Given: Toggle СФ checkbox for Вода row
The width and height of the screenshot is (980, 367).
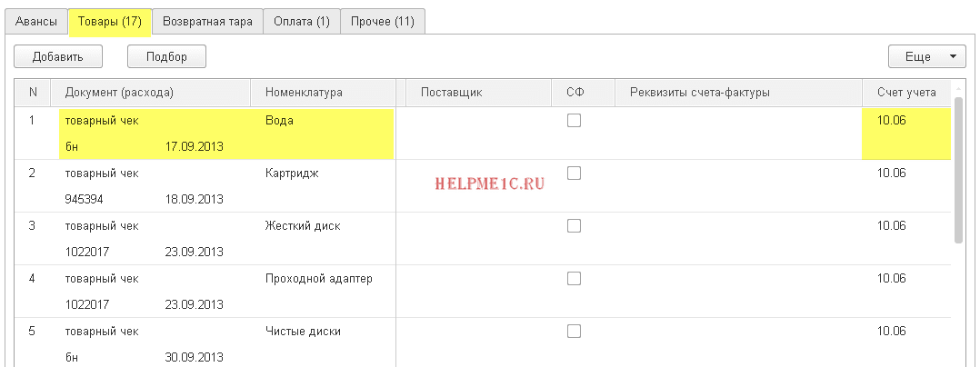Looking at the screenshot, I should pos(574,121).
